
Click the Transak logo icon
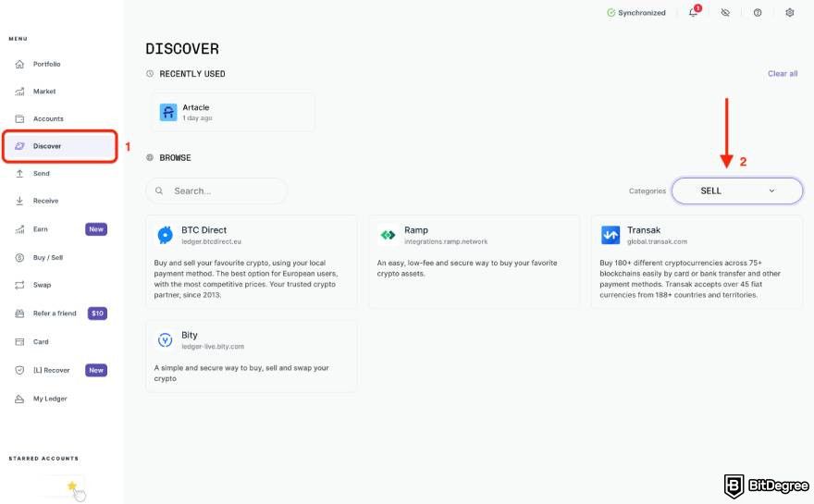click(x=610, y=235)
